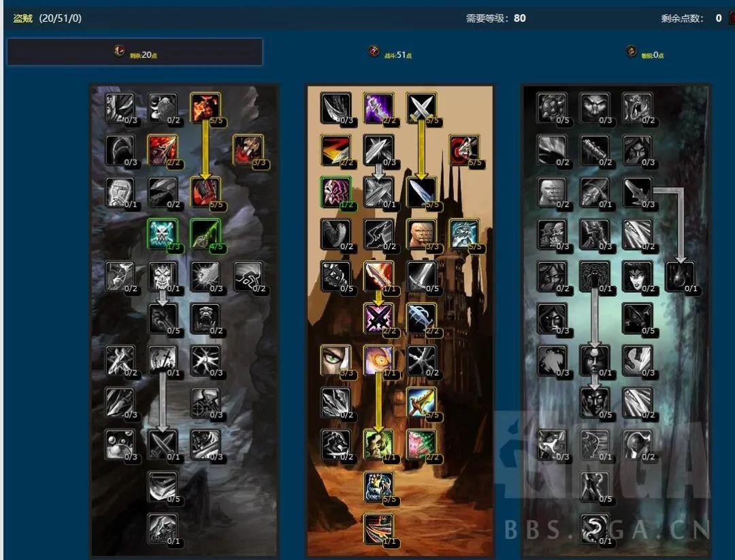Select Relentless Strikes (0/5) in Subtlety tree
735x560 pixels.
coord(552,108)
